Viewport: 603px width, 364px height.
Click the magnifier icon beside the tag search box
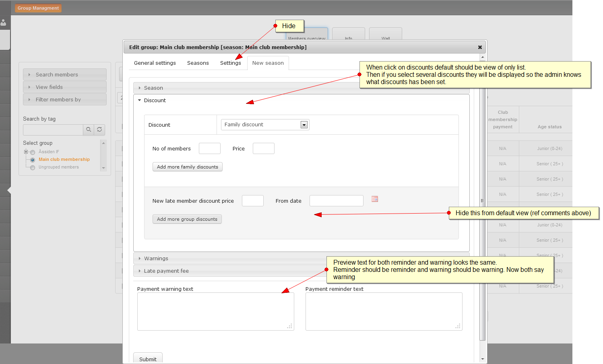pyautogui.click(x=89, y=130)
